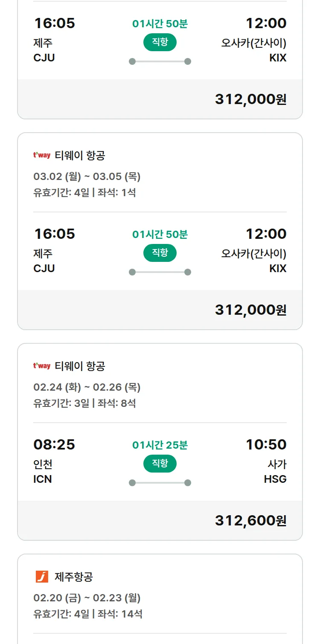Click the 03.02 (월) ~ 03.05 (목) date range

[x=87, y=177]
